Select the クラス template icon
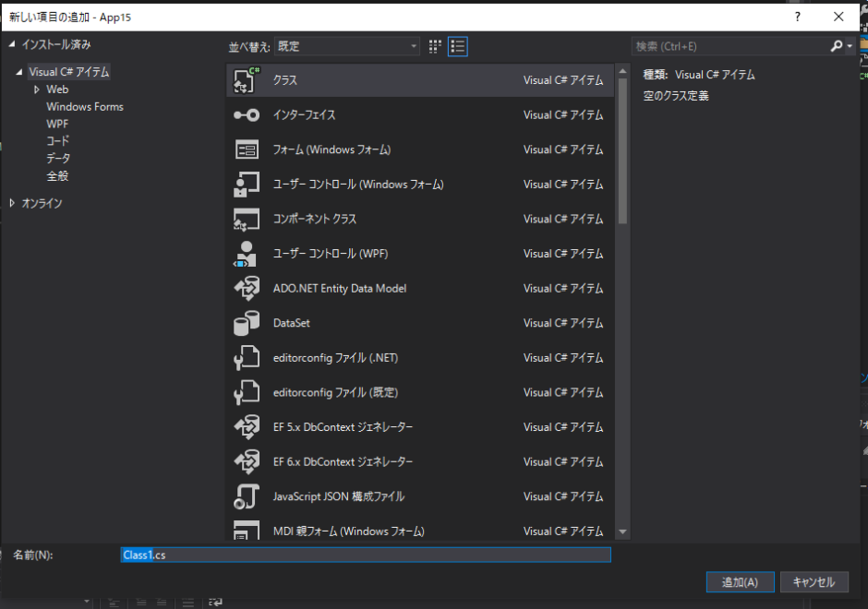868x609 pixels. click(247, 80)
